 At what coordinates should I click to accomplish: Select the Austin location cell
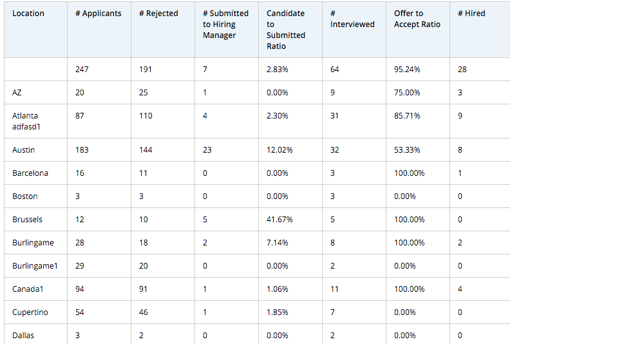coord(24,150)
